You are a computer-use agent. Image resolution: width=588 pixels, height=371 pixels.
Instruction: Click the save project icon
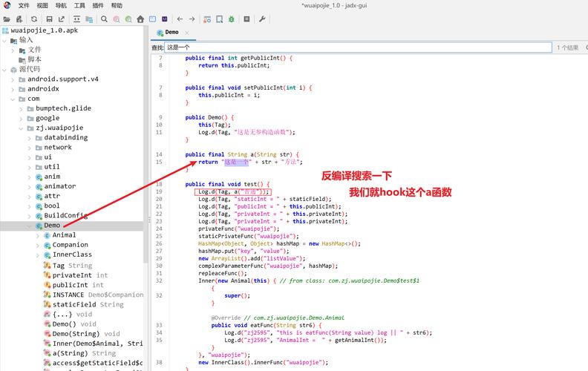49,19
